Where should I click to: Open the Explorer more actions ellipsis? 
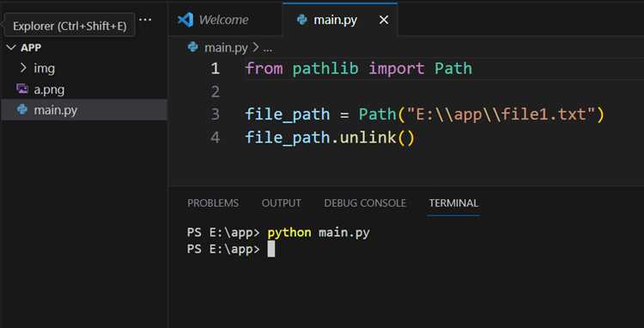[145, 19]
